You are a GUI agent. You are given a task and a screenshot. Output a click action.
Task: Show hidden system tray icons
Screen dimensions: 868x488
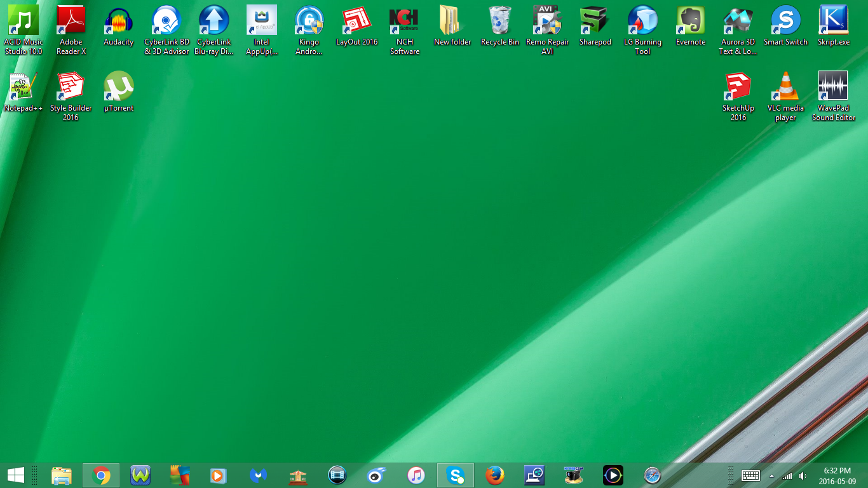(x=772, y=476)
